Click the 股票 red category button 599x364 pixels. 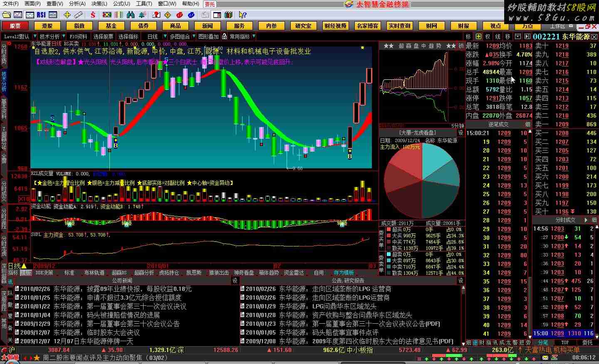[15, 26]
